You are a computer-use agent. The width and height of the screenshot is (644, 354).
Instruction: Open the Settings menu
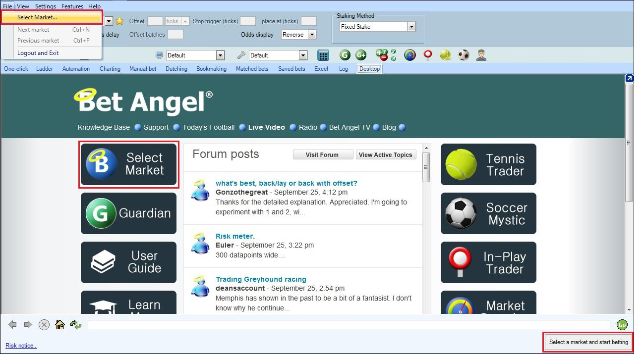(x=46, y=6)
